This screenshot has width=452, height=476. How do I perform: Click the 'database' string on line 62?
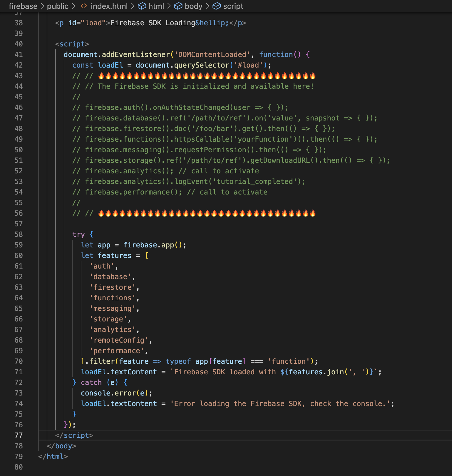click(x=110, y=277)
